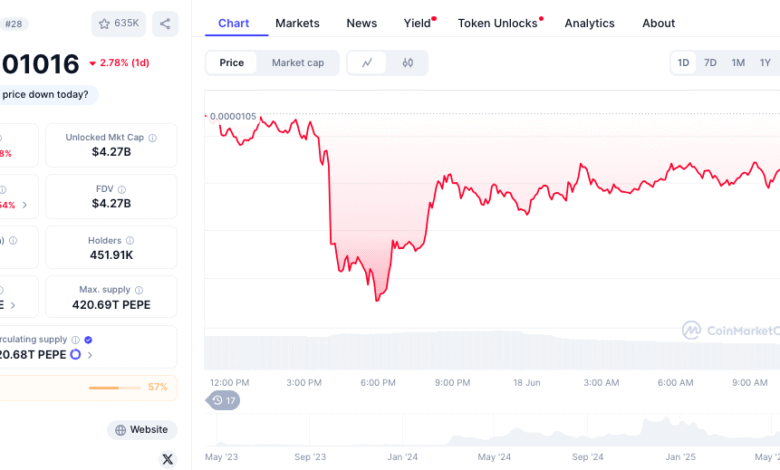
Task: Click info icon next to Unlocked Mkt Cap
Action: pos(153,138)
